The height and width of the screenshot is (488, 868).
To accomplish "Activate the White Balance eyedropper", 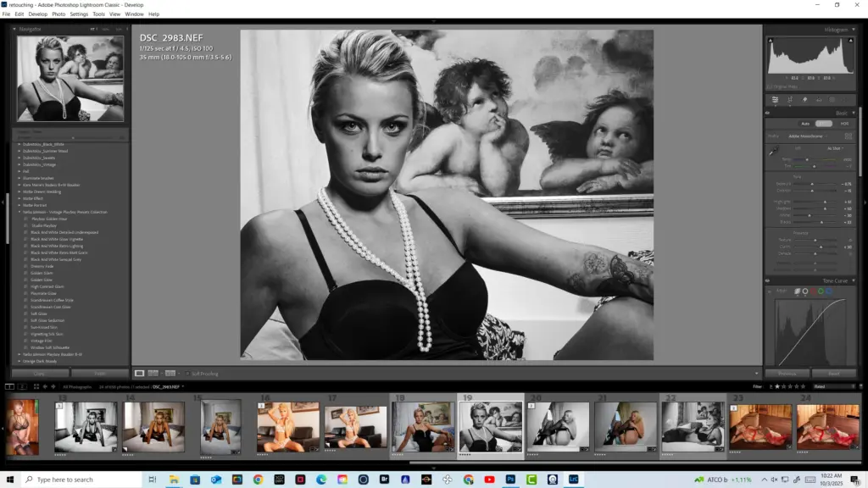I will click(775, 150).
